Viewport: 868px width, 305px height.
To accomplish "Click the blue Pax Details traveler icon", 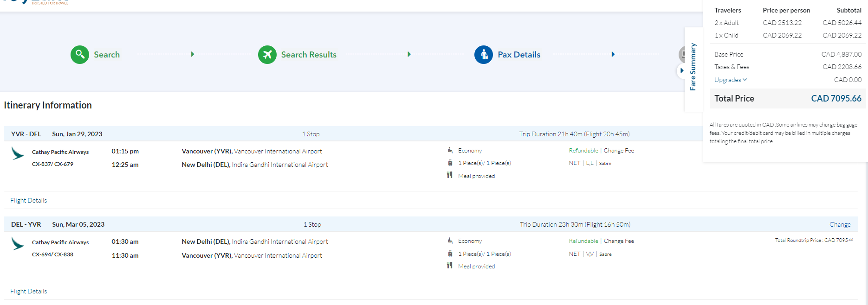I will (x=483, y=55).
